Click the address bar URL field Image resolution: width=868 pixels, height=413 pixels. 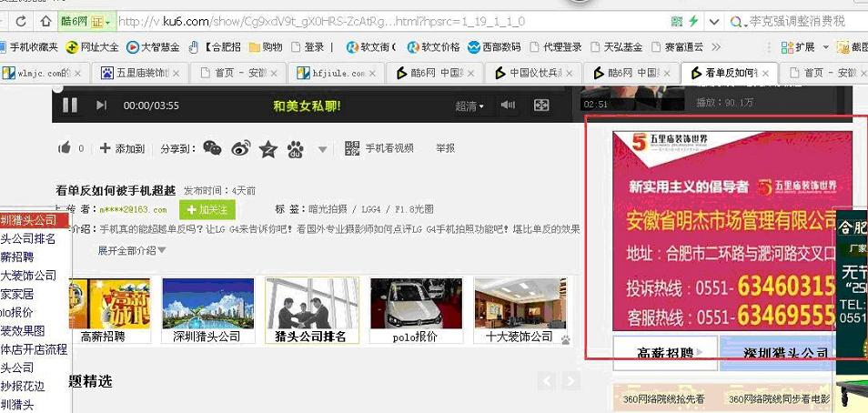click(388, 22)
